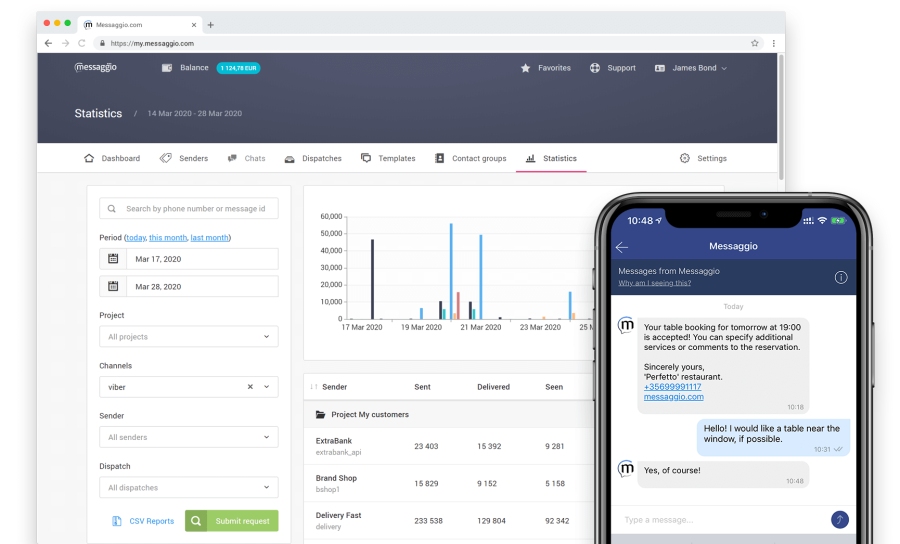Expand the All senders dropdown

[x=189, y=437]
